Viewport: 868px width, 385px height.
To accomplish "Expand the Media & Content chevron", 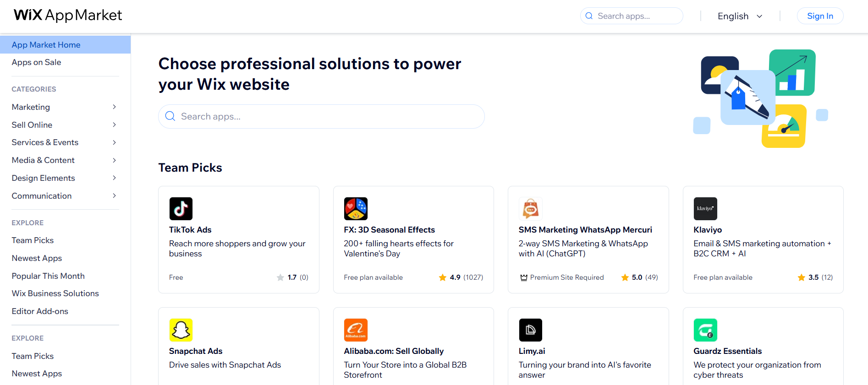I will [x=114, y=160].
